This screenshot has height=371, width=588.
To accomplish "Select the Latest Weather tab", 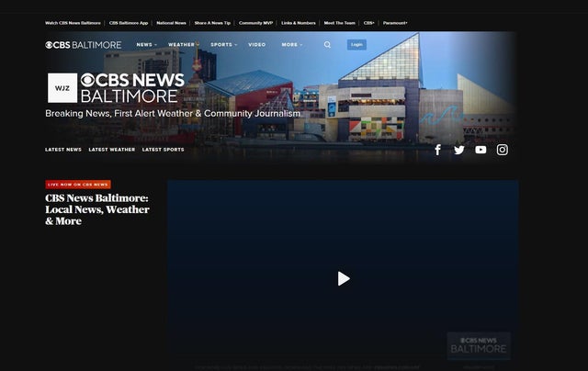I will pos(112,150).
